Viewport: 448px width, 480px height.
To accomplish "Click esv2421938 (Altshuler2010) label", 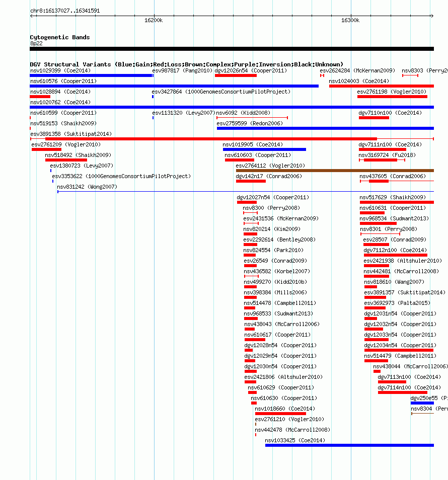I will tap(403, 261).
